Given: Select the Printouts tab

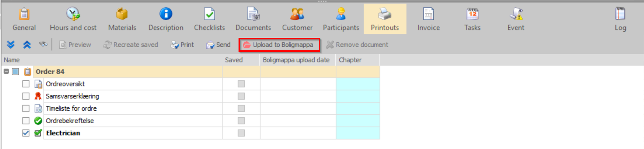Looking at the screenshot, I should pos(385,19).
